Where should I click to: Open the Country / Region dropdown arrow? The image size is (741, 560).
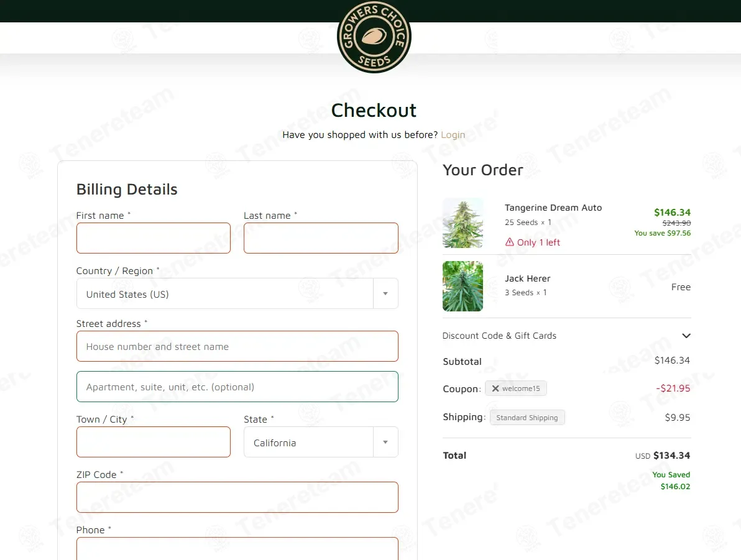click(385, 293)
